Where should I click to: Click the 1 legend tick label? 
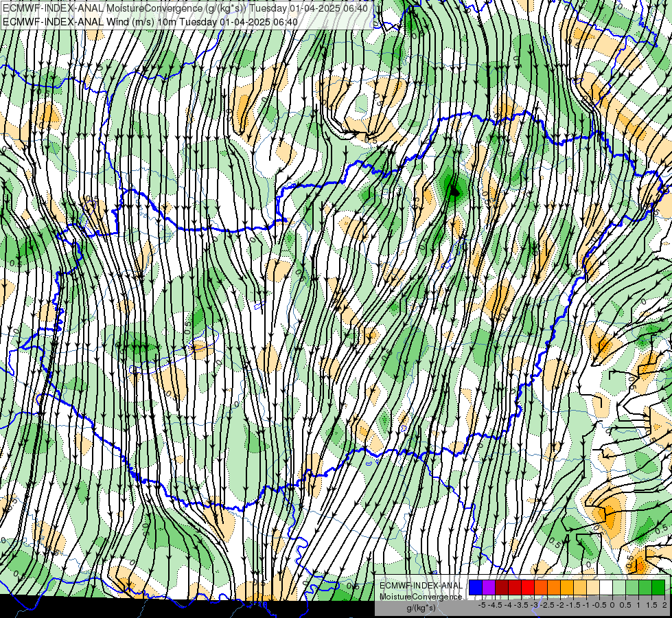tap(638, 605)
